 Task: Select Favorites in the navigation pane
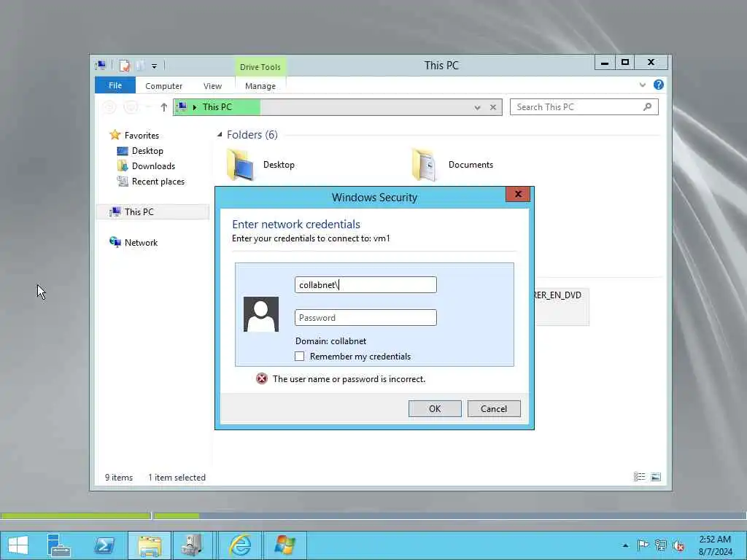[135, 135]
